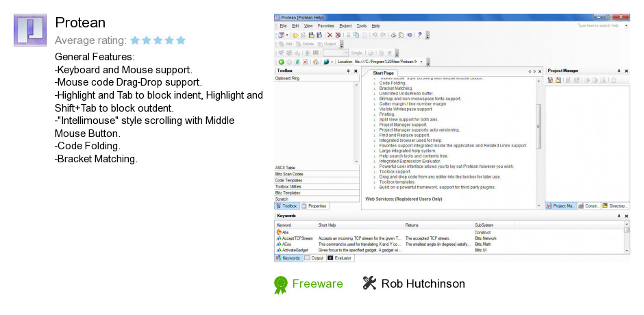Click the Redo arrow icon
644x315 pixels.
click(x=383, y=35)
